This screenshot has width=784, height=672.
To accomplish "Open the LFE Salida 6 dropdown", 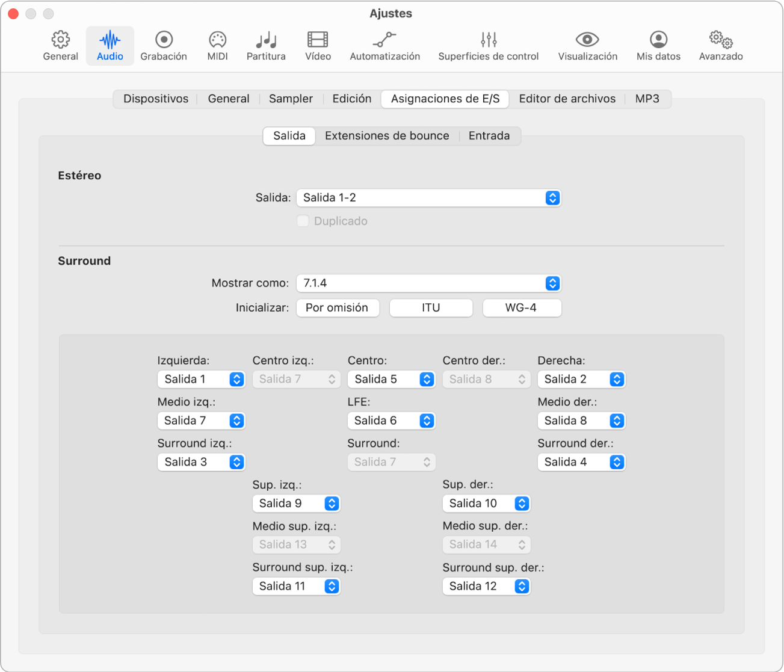I will (x=391, y=421).
